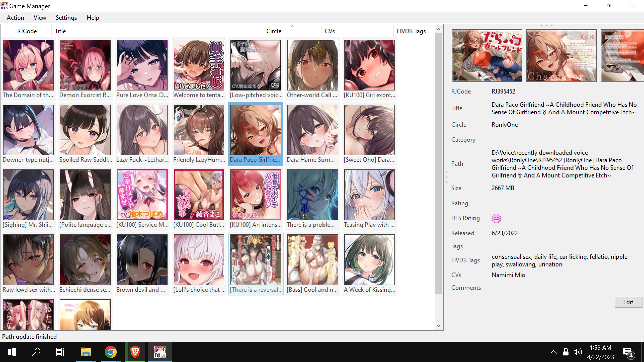Click the Namimi Mio CV name
This screenshot has height=362, width=644.
(x=508, y=275)
